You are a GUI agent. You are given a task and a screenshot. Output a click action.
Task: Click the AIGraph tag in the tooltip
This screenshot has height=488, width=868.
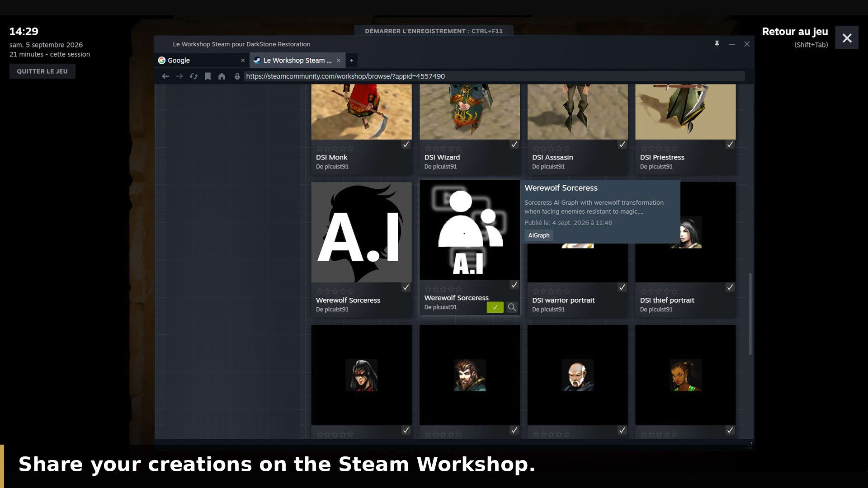pyautogui.click(x=539, y=235)
